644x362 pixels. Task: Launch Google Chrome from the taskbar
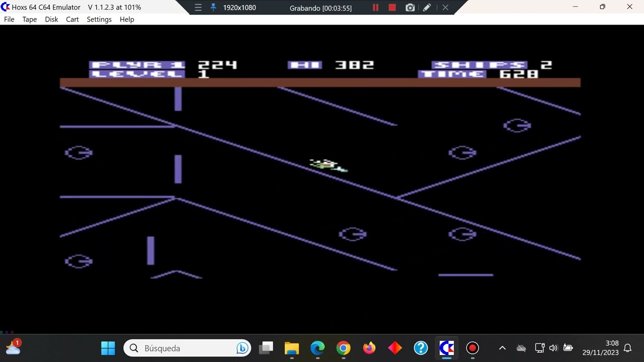(343, 348)
